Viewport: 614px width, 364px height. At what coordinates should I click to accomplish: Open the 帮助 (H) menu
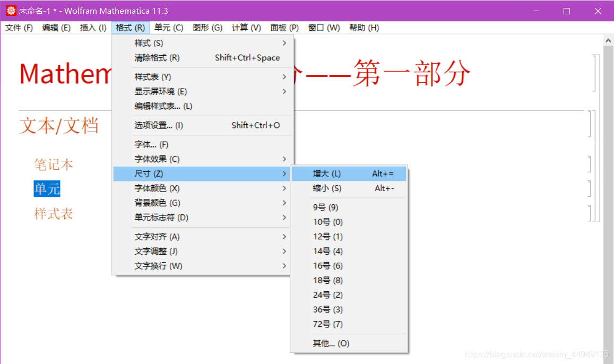pyautogui.click(x=364, y=28)
